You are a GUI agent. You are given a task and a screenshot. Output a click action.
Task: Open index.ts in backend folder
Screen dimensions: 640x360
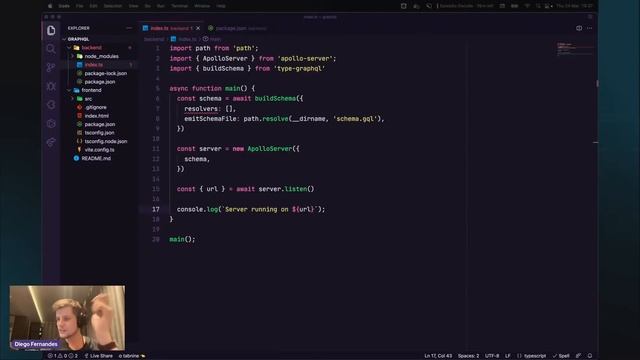[94, 65]
